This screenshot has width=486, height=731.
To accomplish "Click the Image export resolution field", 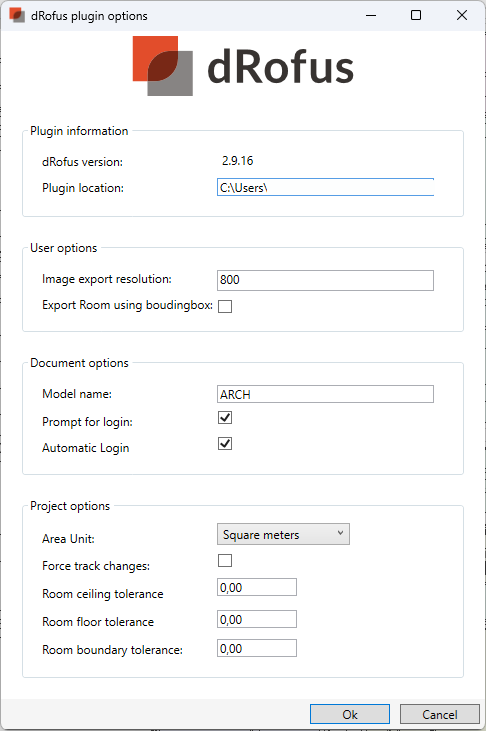I will coord(325,280).
